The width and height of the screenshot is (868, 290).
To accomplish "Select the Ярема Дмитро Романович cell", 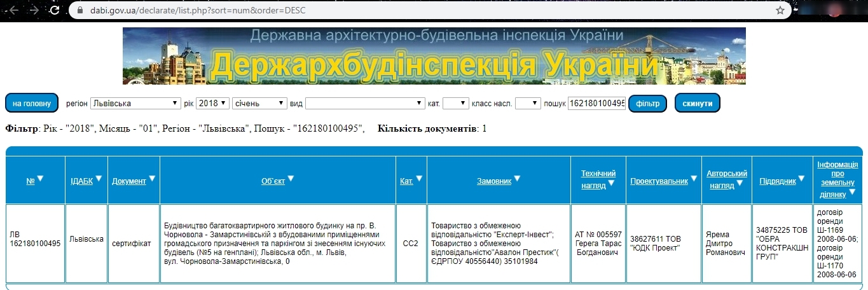I will (x=727, y=243).
